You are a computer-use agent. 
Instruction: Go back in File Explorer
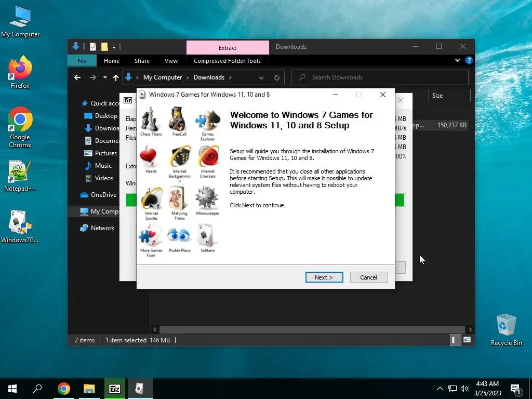coord(77,77)
